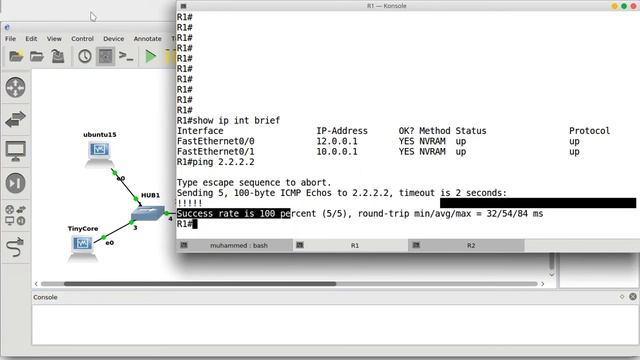Viewport: 640px width, 360px height.
Task: Select the HUB1 switch node
Action: coord(148,213)
